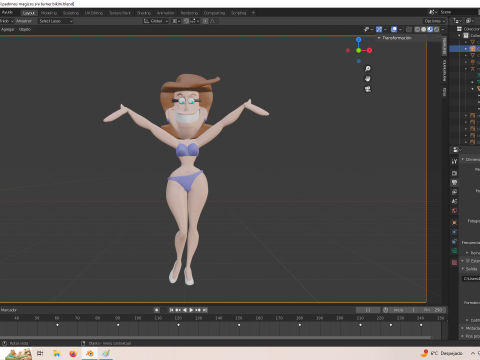This screenshot has width=480, height=360.
Task: Jump to timeline end frame button
Action: point(205,310)
